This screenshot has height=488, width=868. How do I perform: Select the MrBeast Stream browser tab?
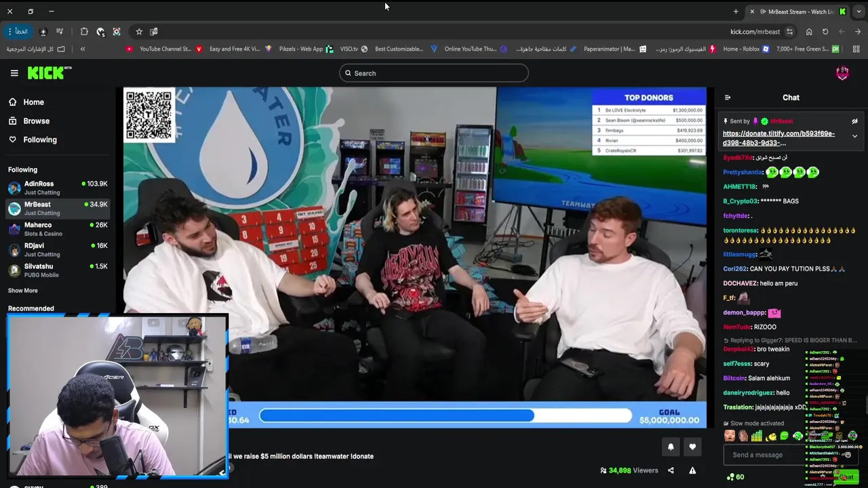[797, 12]
